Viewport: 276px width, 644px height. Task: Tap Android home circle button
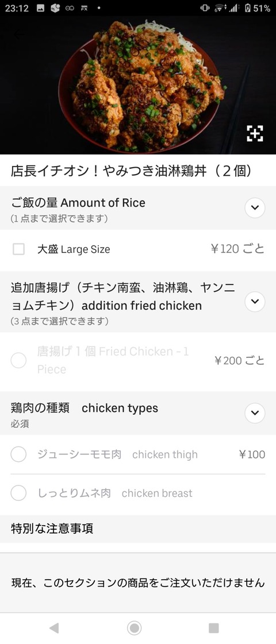(x=134, y=628)
